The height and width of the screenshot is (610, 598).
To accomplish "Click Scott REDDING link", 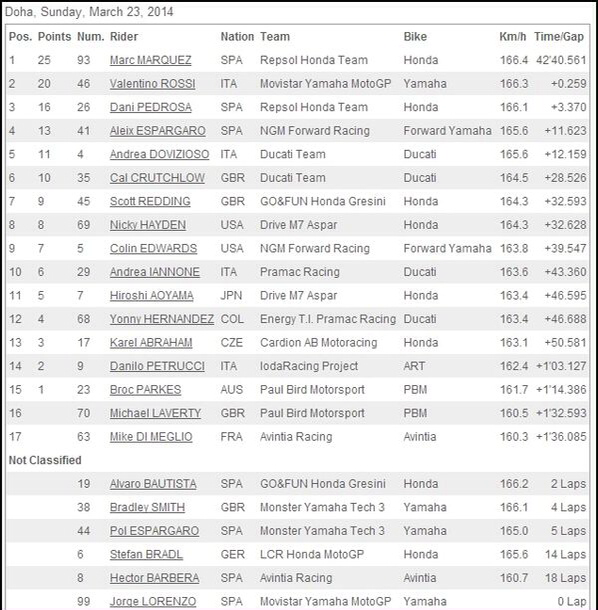I will point(150,202).
